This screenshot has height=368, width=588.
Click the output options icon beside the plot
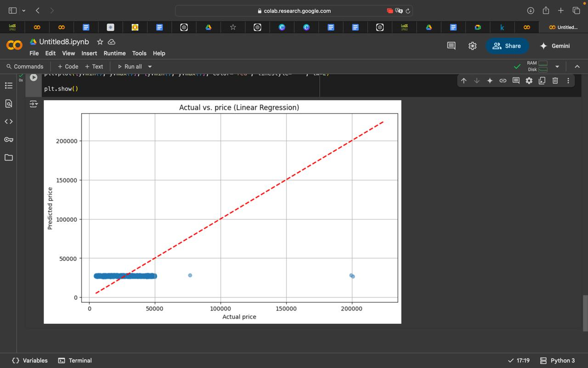click(34, 104)
